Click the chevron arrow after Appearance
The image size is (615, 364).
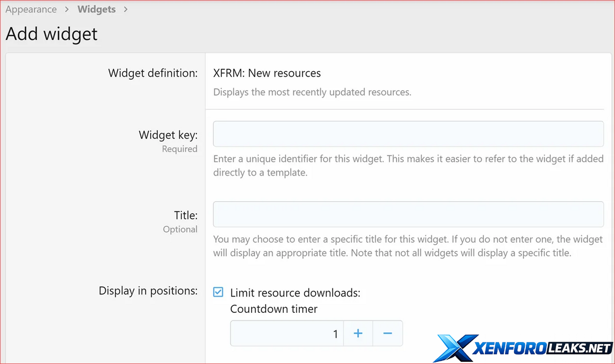click(67, 10)
